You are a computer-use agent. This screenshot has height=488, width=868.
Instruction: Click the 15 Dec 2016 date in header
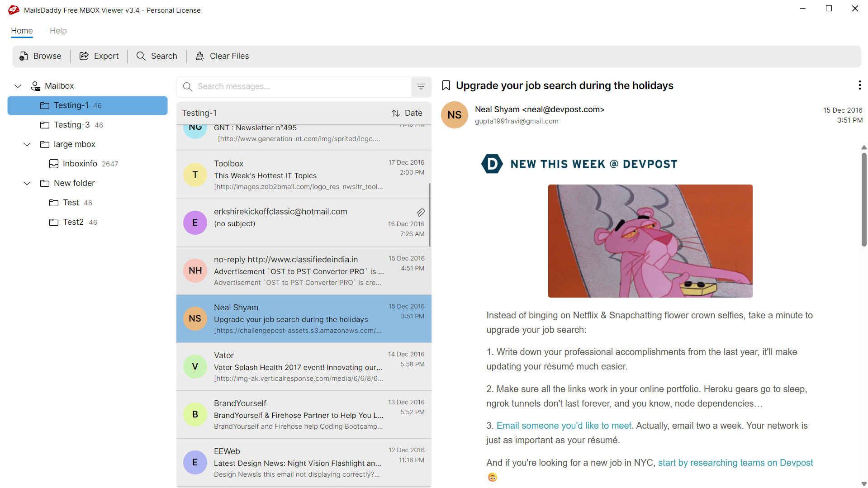[x=843, y=110]
